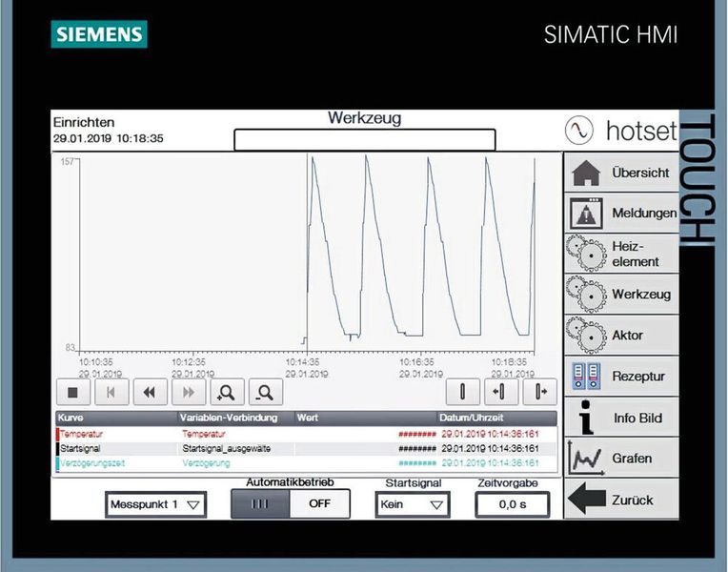Fast-forward the trend graph
Viewport: 728px width, 572px height.
point(189,392)
